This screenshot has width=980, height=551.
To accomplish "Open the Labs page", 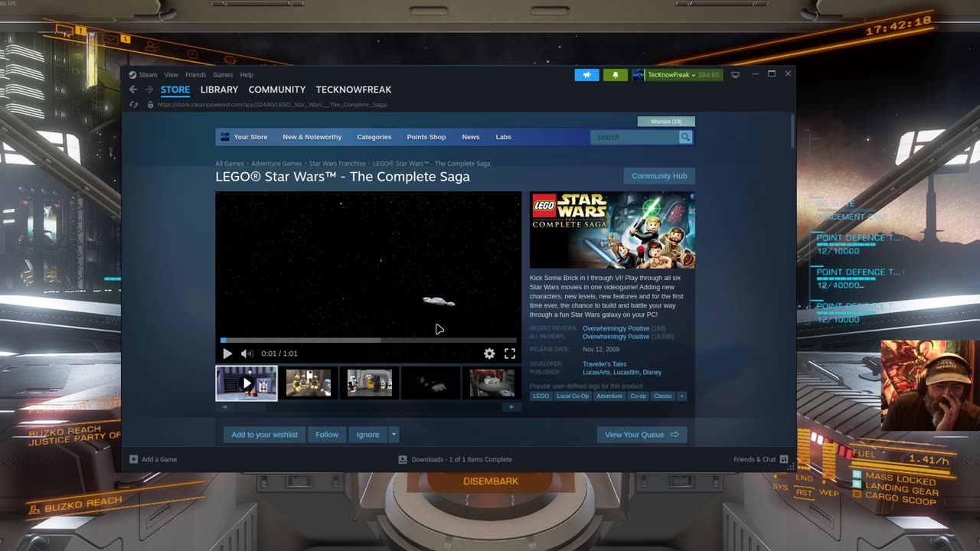I will 504,137.
